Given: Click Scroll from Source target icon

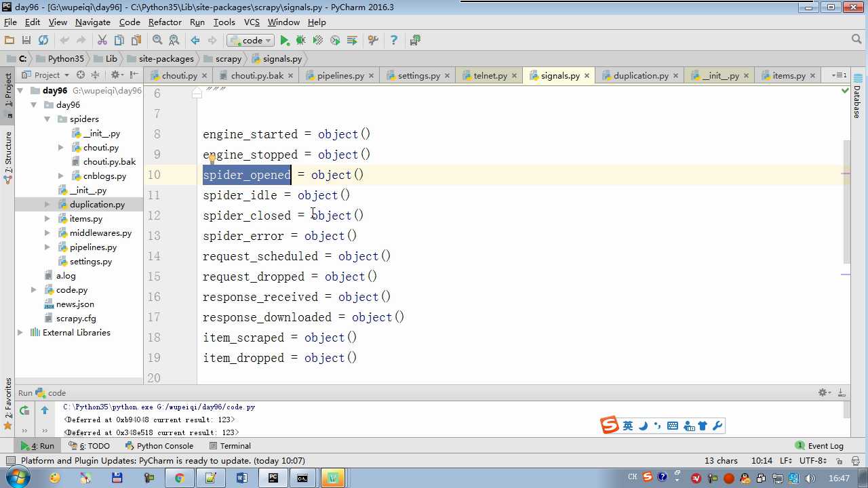Looking at the screenshot, I should (x=81, y=75).
